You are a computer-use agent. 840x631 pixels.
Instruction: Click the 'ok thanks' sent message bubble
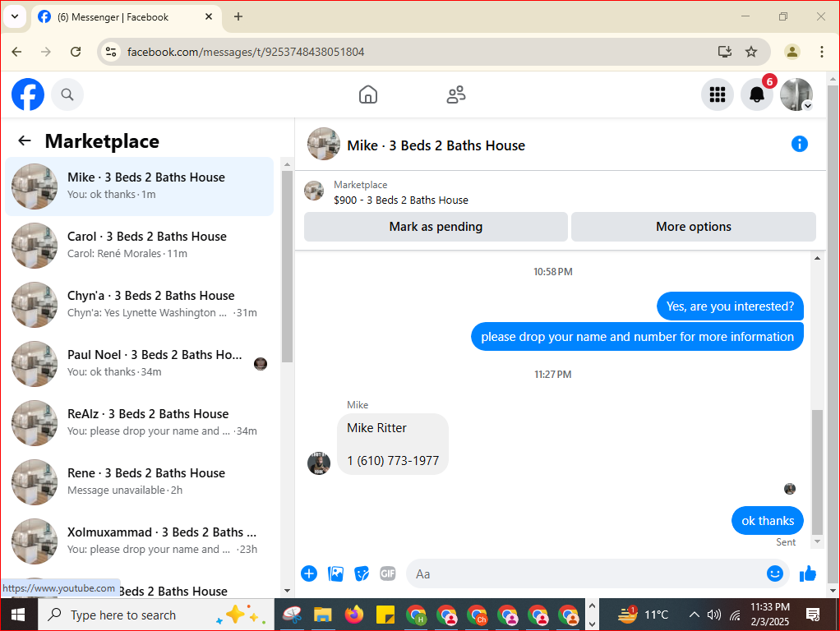click(767, 520)
